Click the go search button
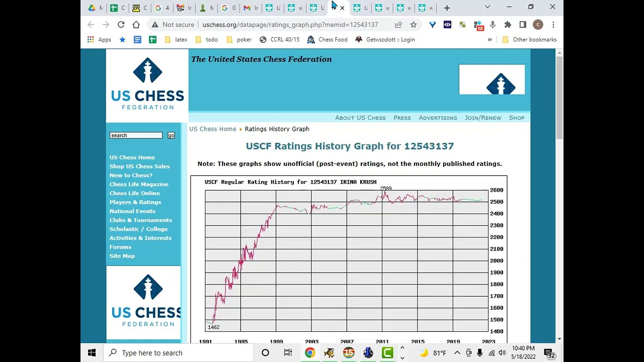The width and height of the screenshot is (644, 362). pyautogui.click(x=171, y=136)
